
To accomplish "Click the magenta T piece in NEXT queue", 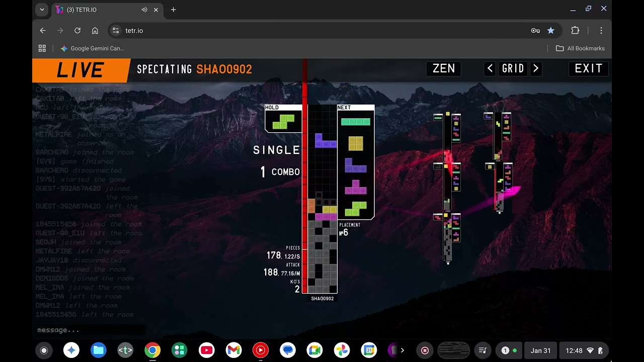I will (x=356, y=187).
